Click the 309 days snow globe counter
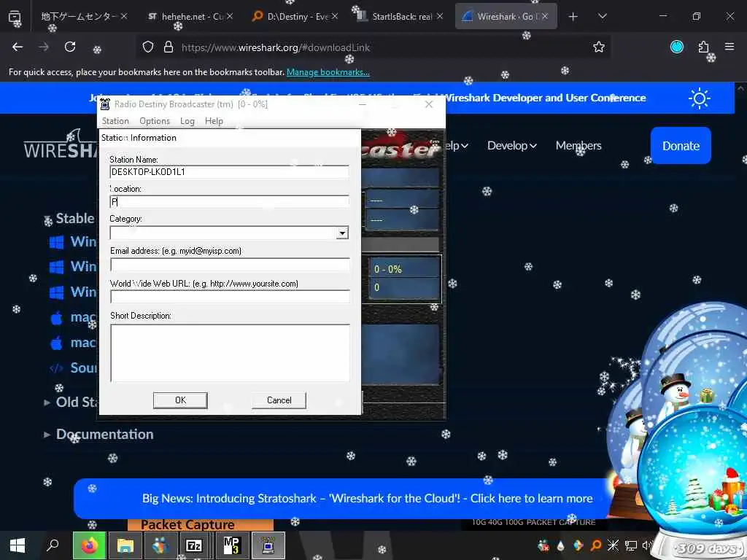The height and width of the screenshot is (560, 747). pyautogui.click(x=706, y=548)
